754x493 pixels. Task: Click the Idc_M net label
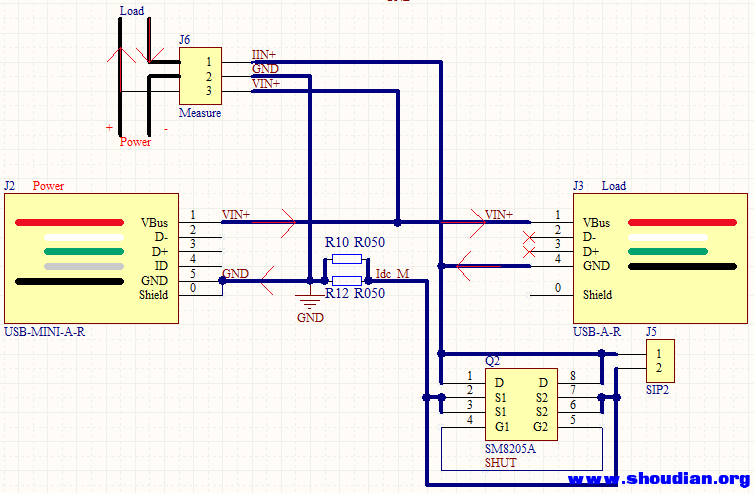(392, 274)
